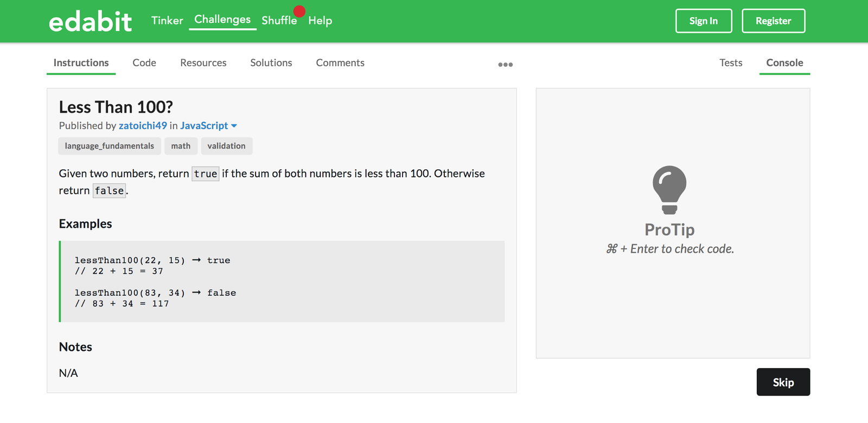The height and width of the screenshot is (423, 868).
Task: Click the language_fundamentals tag
Action: (109, 146)
